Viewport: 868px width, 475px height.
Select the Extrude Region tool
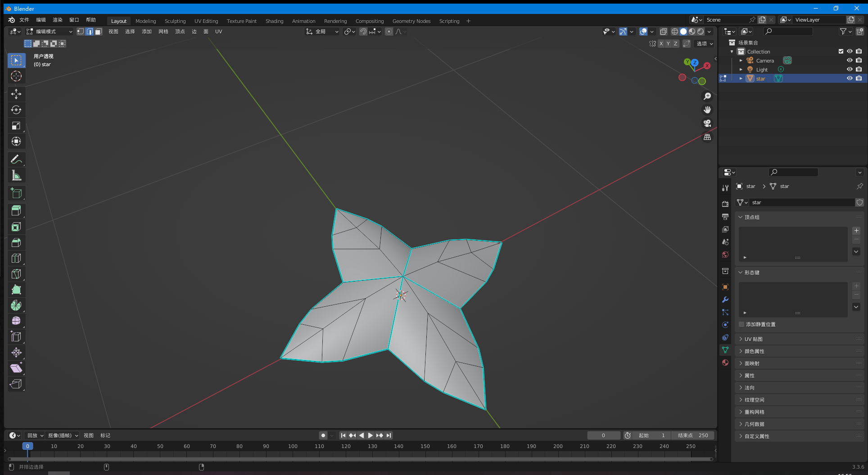click(16, 211)
